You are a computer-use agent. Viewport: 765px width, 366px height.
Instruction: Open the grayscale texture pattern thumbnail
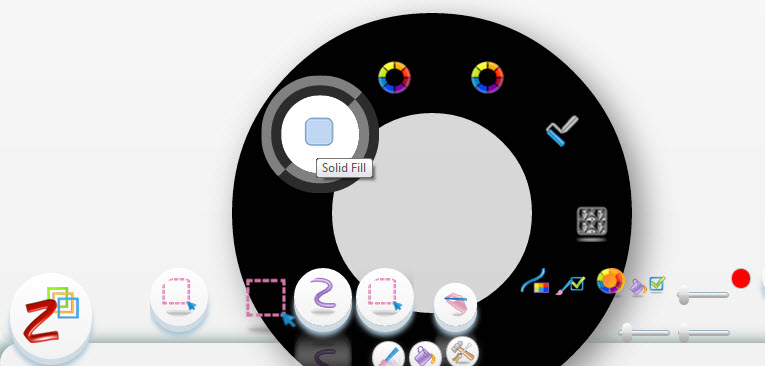coord(592,222)
